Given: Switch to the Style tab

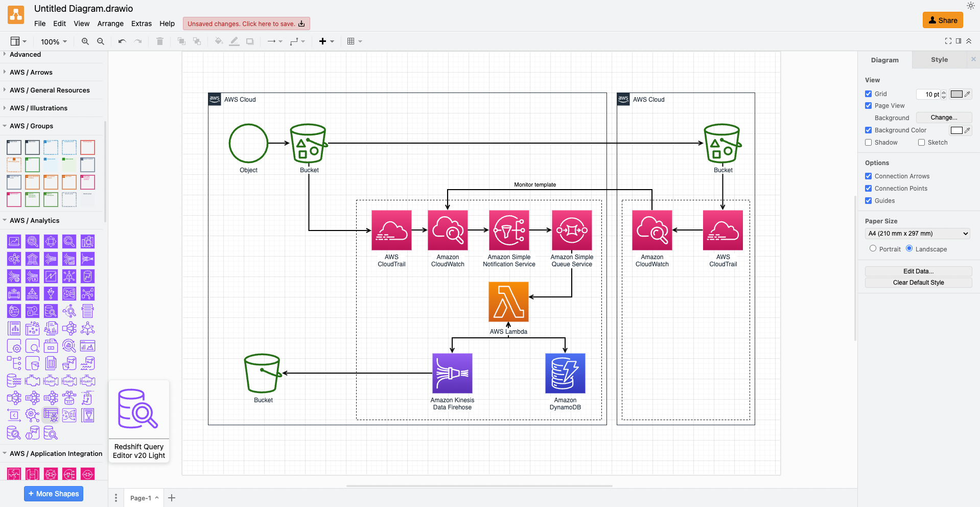Looking at the screenshot, I should point(939,60).
